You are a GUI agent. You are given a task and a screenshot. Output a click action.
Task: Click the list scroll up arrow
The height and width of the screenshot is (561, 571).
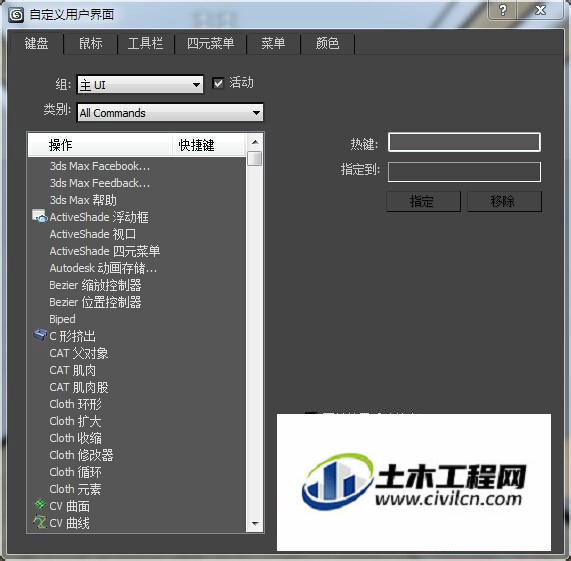[x=255, y=142]
